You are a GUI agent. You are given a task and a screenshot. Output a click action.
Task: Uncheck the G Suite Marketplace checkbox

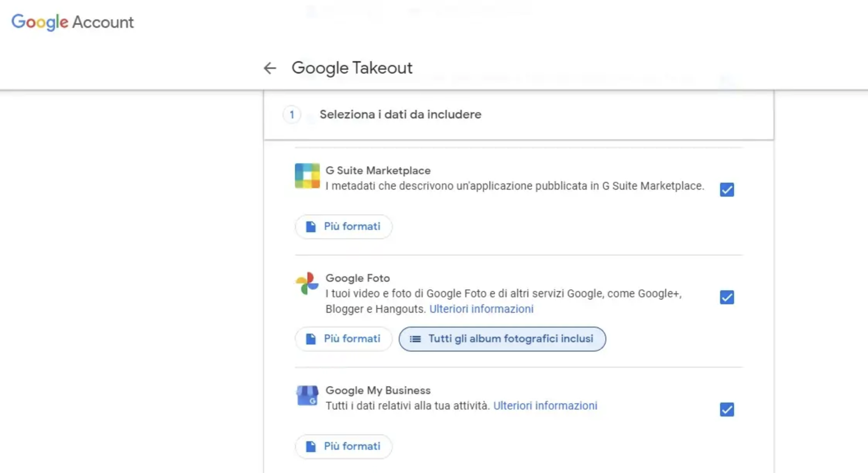point(727,190)
